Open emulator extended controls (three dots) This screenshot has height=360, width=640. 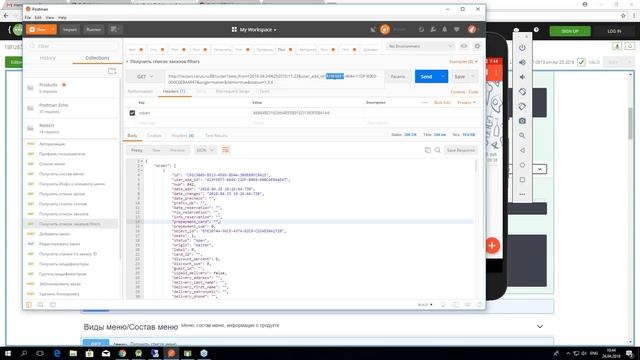[522, 194]
